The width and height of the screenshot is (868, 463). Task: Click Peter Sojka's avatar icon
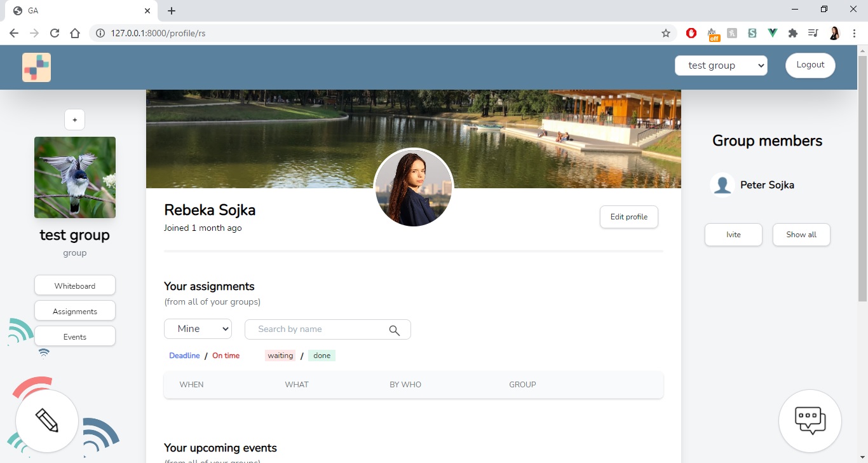(x=722, y=185)
